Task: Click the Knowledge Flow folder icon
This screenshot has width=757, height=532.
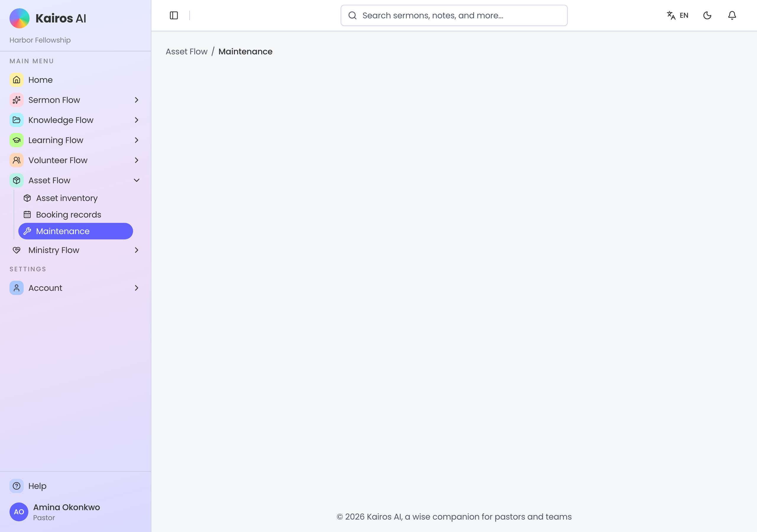Action: point(17,120)
